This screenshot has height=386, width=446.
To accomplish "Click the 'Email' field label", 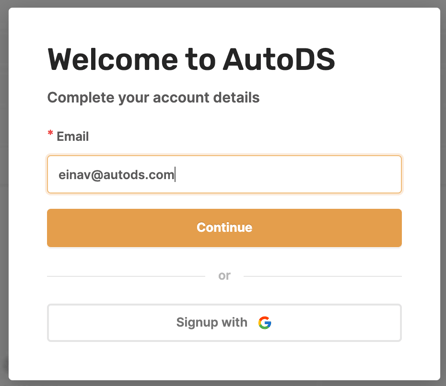I will pyautogui.click(x=73, y=136).
